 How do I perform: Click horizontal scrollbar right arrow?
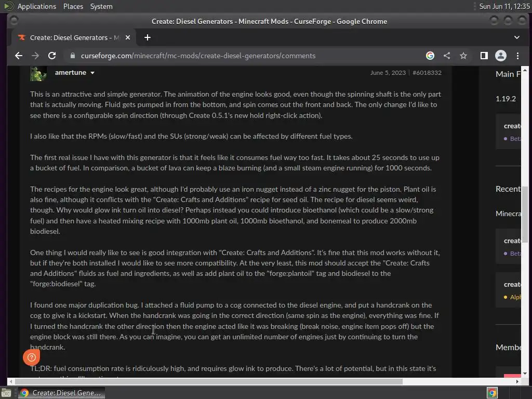(x=517, y=381)
